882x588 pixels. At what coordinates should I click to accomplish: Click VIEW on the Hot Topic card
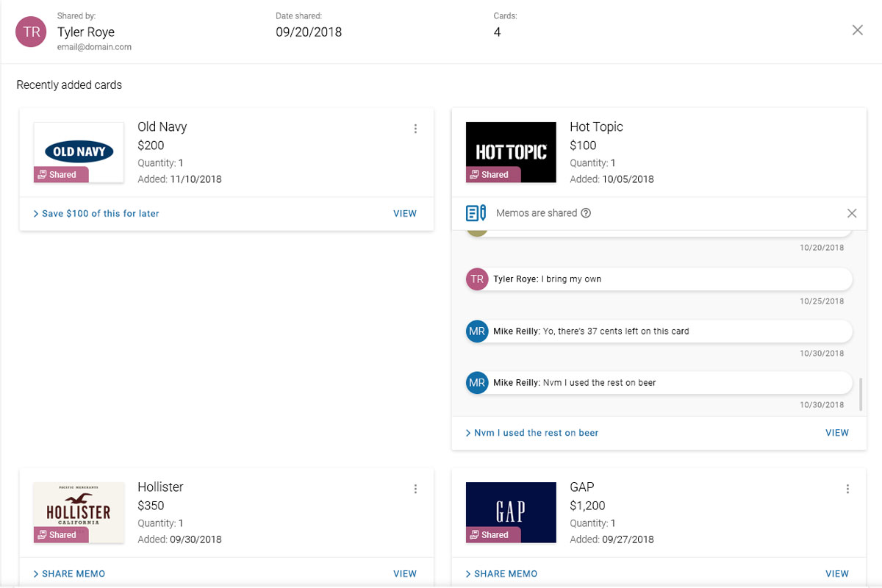[x=837, y=433]
